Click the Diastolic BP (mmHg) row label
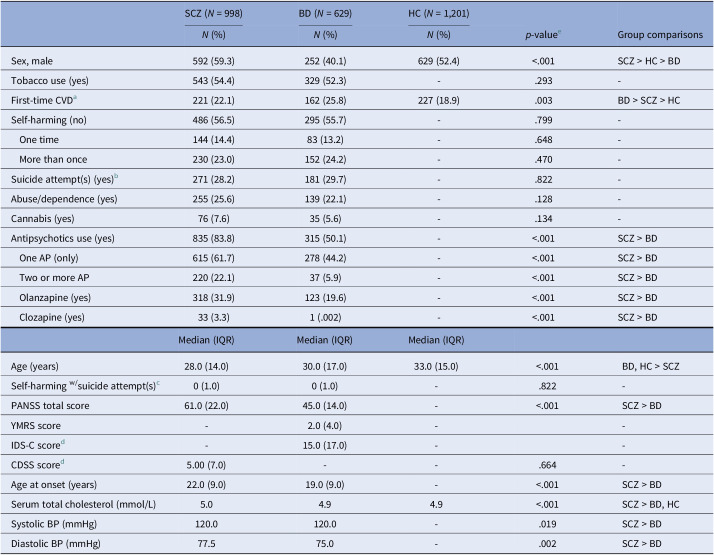714x555 pixels. click(56, 544)
